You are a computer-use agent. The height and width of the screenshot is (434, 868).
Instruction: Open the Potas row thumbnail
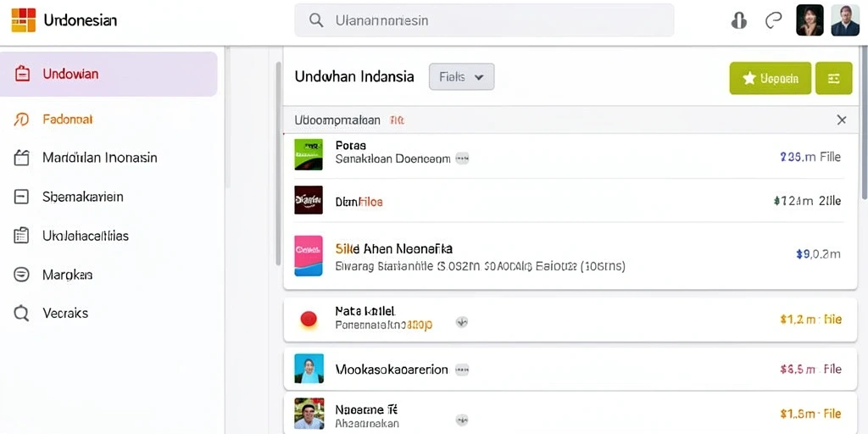[309, 154]
